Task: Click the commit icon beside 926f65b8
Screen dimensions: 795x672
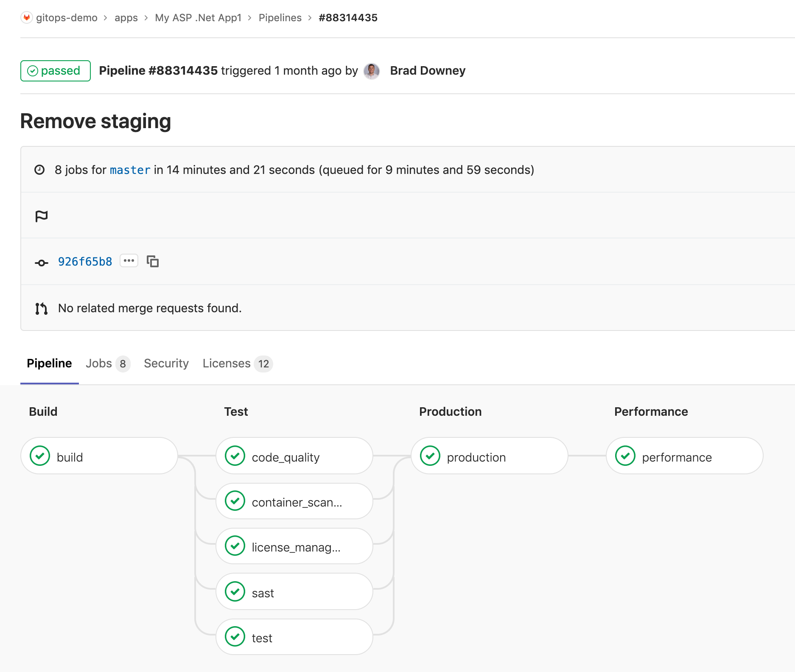Action: 41,263
